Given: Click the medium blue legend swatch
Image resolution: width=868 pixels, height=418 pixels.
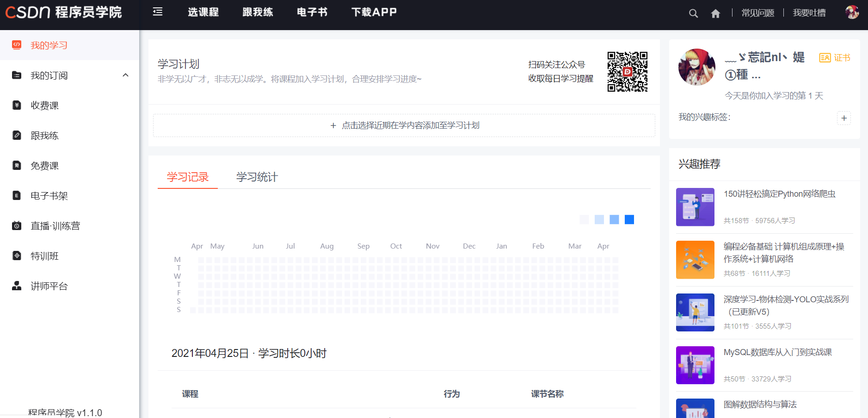Looking at the screenshot, I should click(x=614, y=219).
